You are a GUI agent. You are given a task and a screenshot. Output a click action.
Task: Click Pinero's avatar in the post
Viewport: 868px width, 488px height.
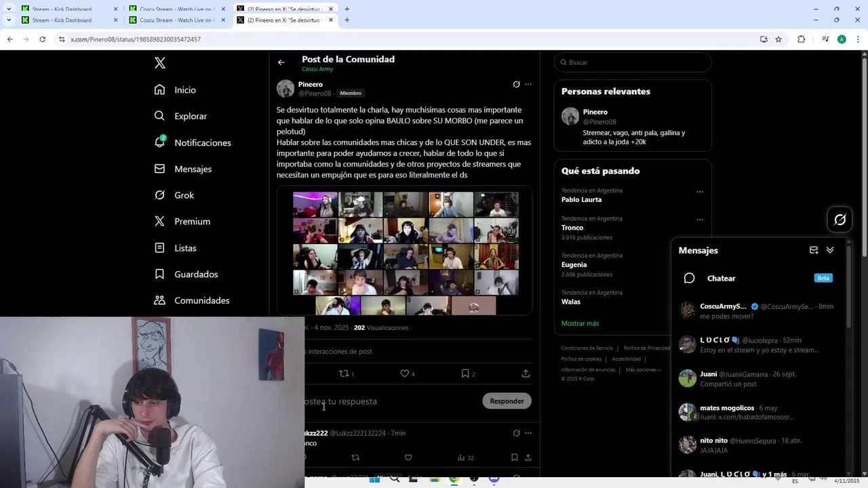[x=285, y=89]
